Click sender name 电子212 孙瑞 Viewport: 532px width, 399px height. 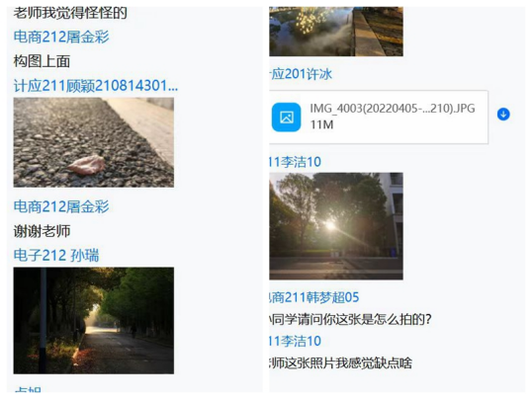56,255
